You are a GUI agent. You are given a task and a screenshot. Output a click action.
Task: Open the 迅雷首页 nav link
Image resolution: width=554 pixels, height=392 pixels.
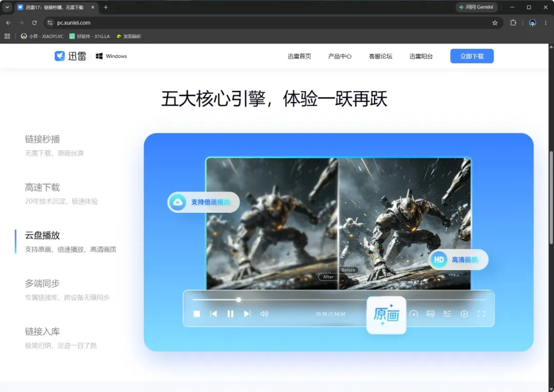(x=299, y=56)
